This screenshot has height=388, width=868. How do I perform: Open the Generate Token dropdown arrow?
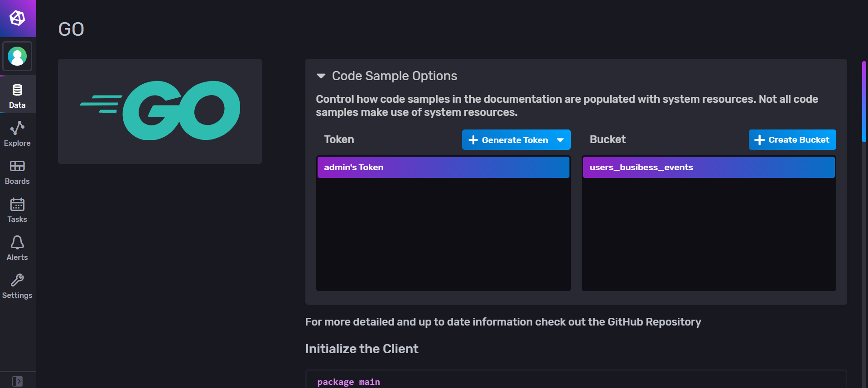coord(560,140)
